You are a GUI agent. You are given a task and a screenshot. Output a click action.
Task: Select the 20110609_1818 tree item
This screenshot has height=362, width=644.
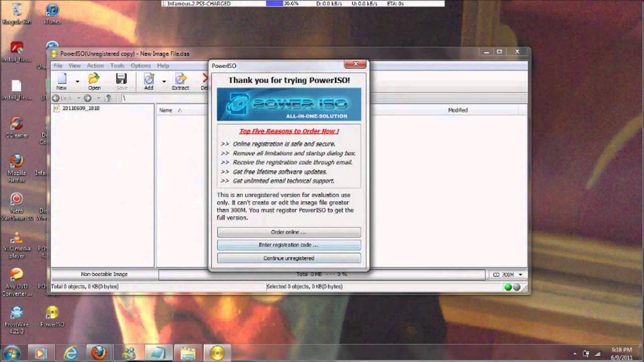tap(80, 109)
